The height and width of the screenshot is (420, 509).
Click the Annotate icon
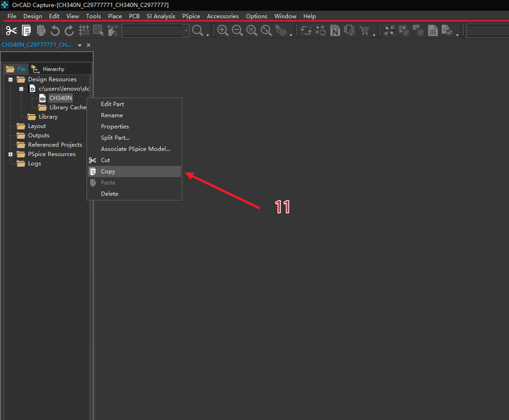click(306, 30)
